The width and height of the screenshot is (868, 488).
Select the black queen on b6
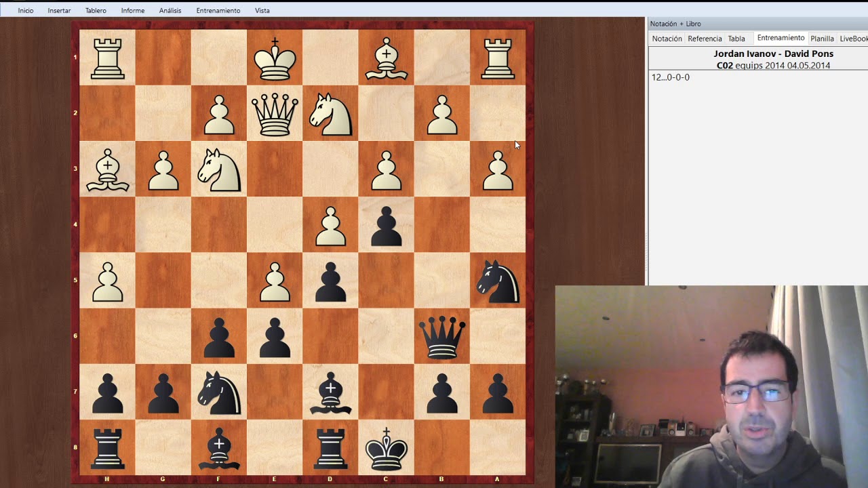pyautogui.click(x=442, y=338)
